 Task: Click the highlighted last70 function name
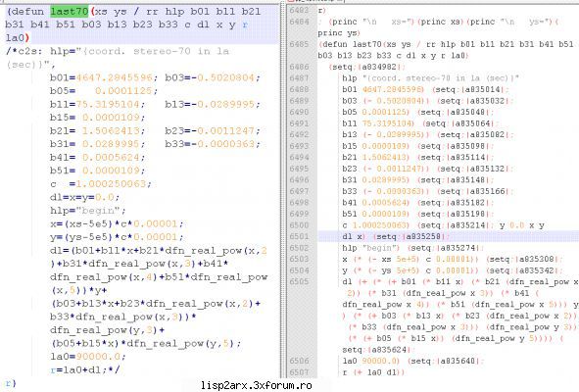pos(70,12)
